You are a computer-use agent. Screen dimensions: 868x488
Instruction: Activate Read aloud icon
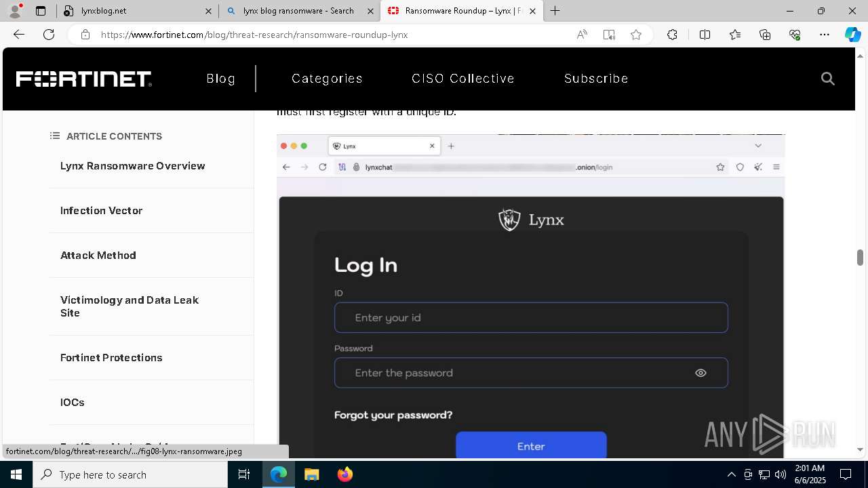pos(582,35)
